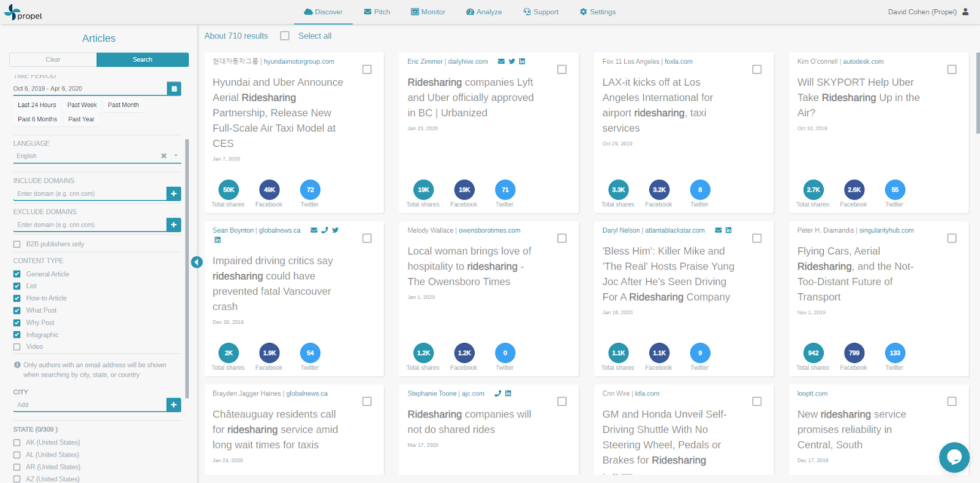Click Daryl Nelson's LinkedIn icon
Screen dimensions: 980x483
[x=729, y=230]
